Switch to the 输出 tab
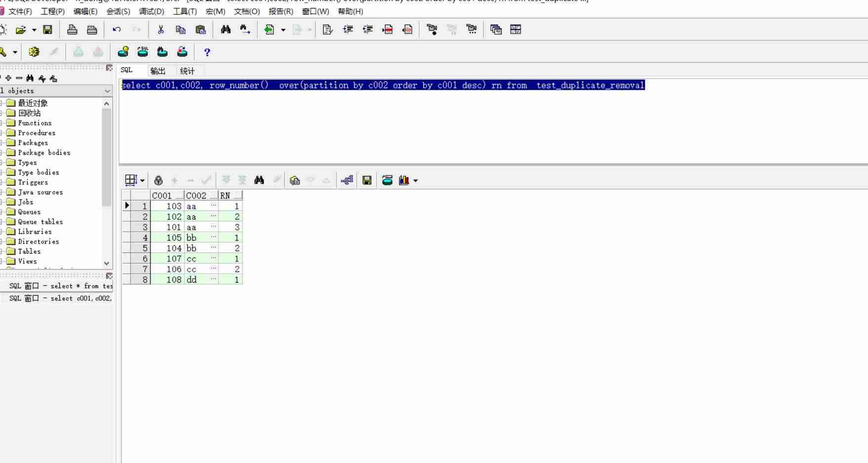This screenshot has width=868, height=463. pyautogui.click(x=158, y=71)
